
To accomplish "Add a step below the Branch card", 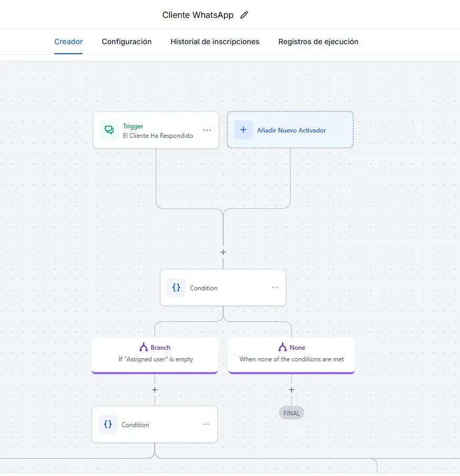I will [155, 390].
